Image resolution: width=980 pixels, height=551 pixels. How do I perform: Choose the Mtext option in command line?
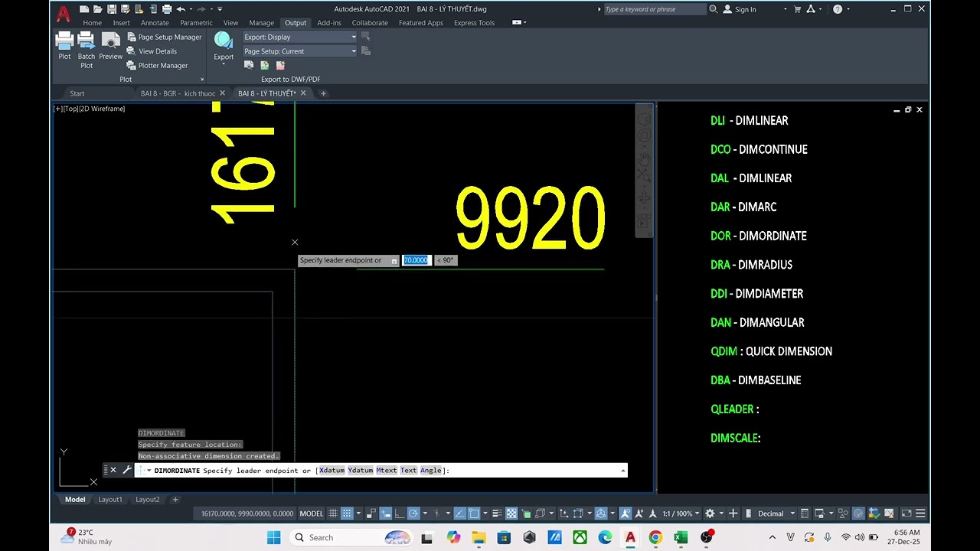[x=387, y=471]
